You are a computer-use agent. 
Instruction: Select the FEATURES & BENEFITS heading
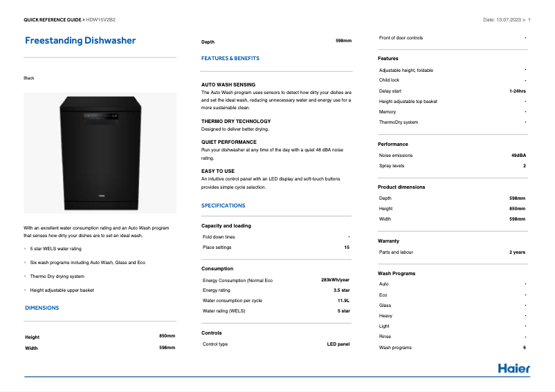point(230,59)
